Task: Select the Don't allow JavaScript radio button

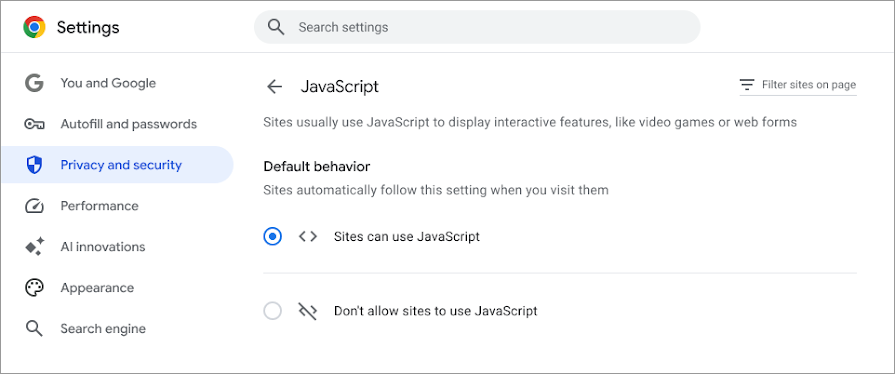Action: 272,311
